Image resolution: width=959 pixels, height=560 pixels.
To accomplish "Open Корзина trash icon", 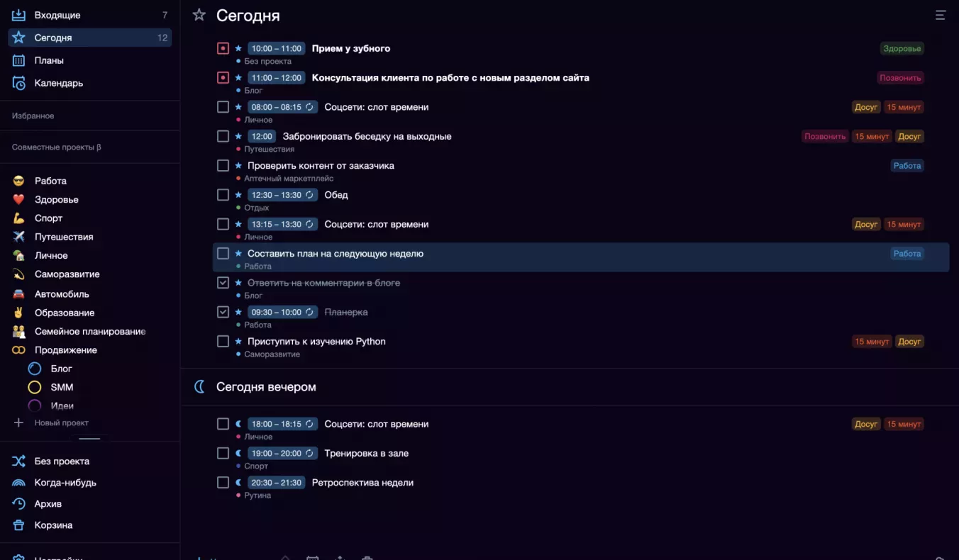I will (18, 525).
